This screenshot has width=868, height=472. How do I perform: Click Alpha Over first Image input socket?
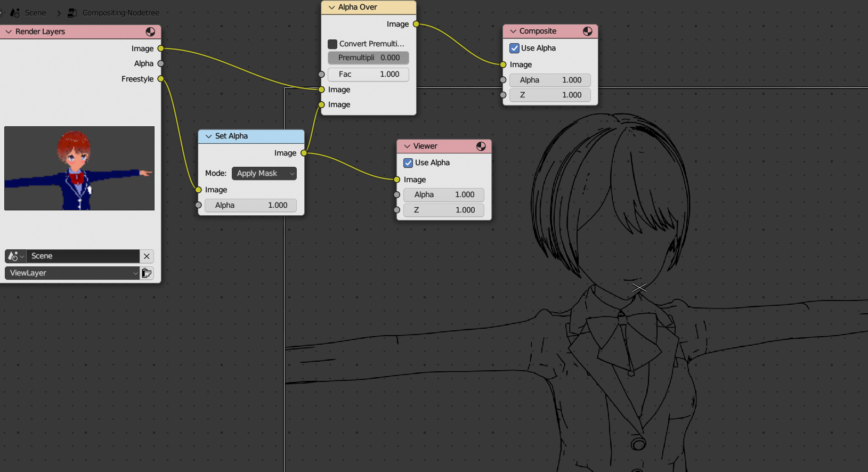pos(321,89)
